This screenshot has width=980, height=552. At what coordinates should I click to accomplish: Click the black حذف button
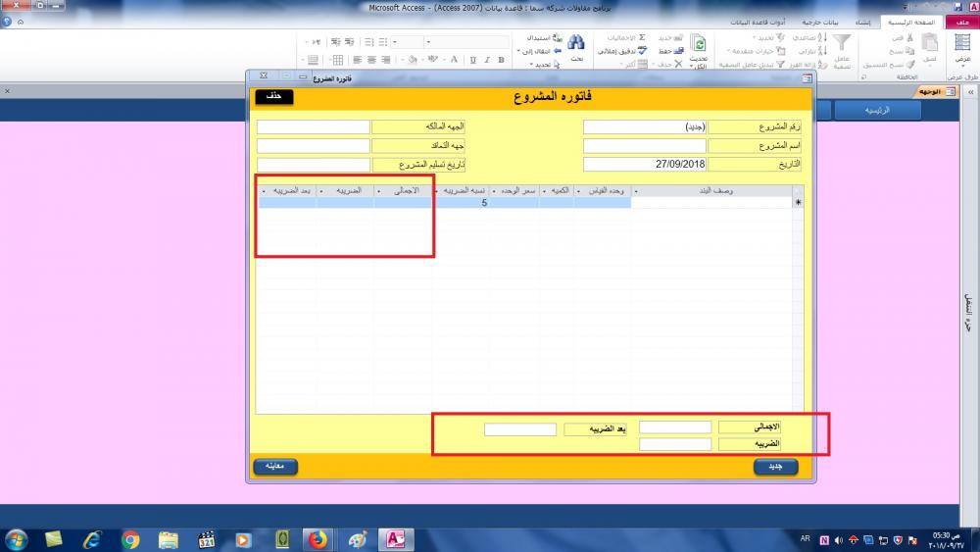click(x=274, y=96)
